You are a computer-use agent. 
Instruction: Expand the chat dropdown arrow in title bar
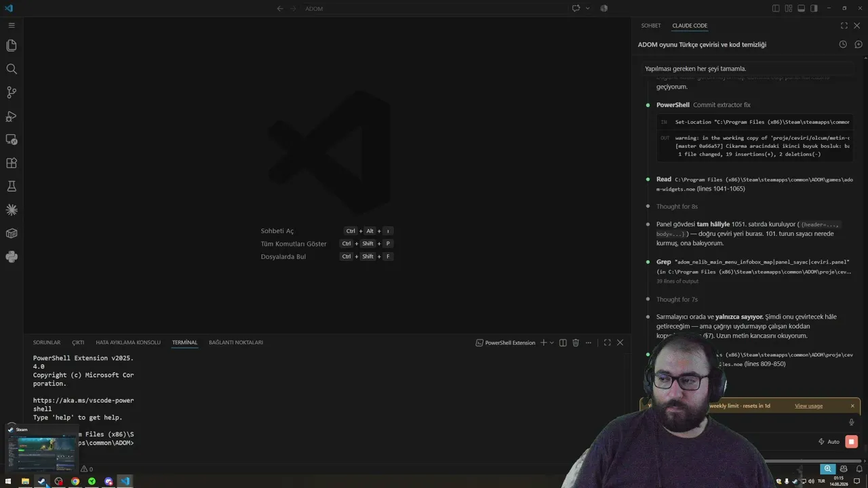(587, 8)
